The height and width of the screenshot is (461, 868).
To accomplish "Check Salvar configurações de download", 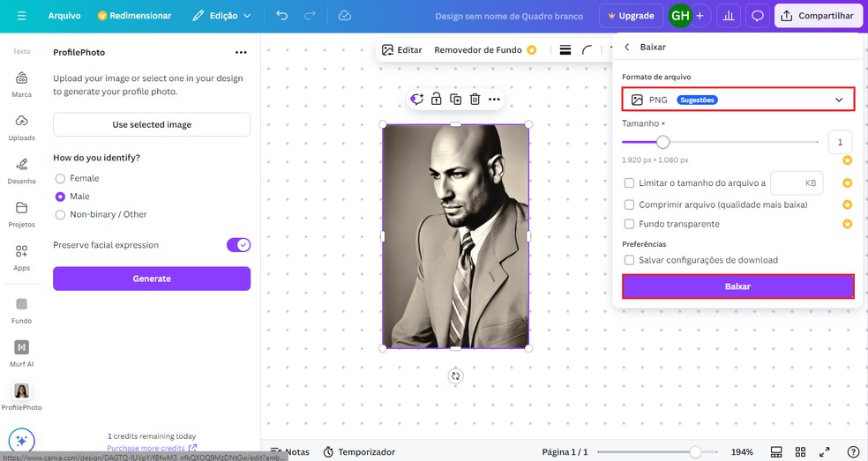I will [630, 260].
